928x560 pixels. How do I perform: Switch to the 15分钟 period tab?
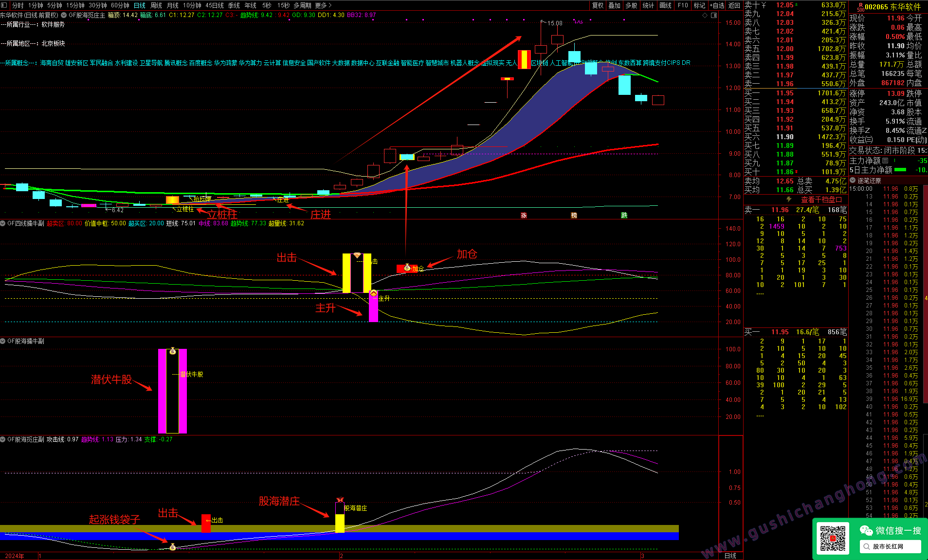point(75,5)
